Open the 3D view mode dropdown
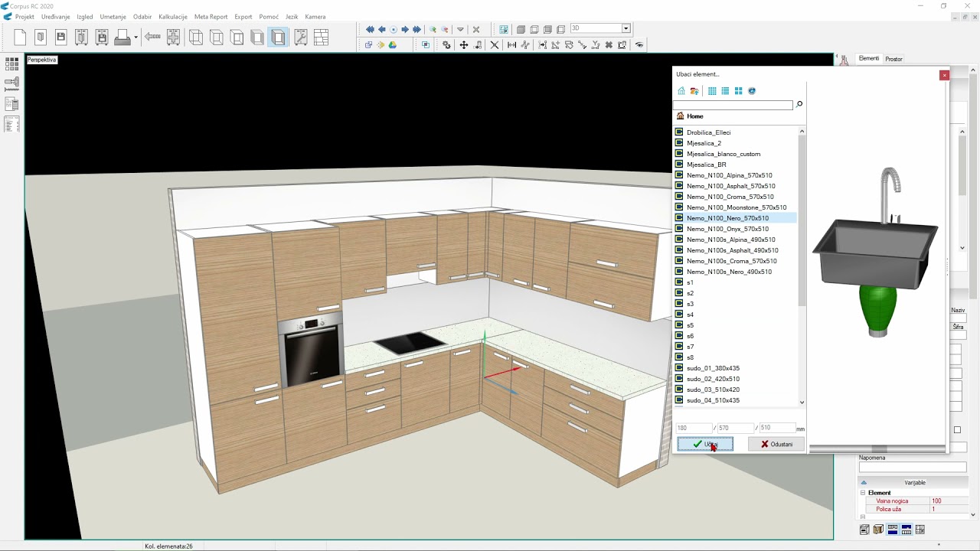The height and width of the screenshot is (551, 980). 626,29
